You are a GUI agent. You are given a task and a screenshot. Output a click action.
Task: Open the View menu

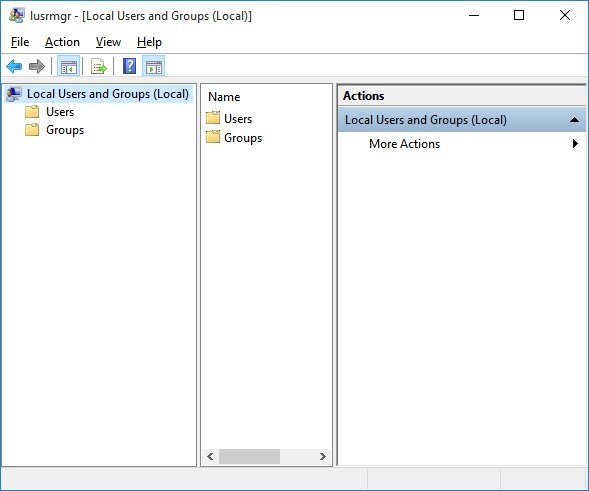coord(108,42)
